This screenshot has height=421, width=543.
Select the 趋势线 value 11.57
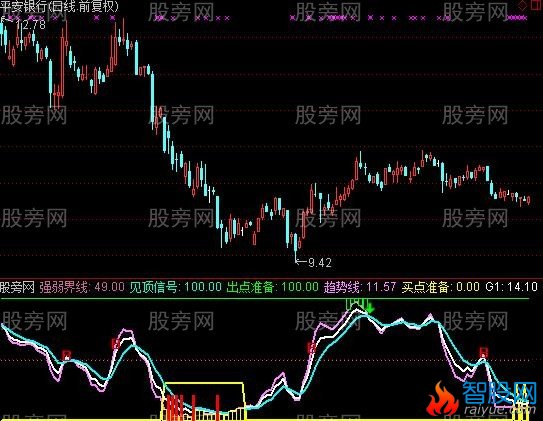point(381,287)
